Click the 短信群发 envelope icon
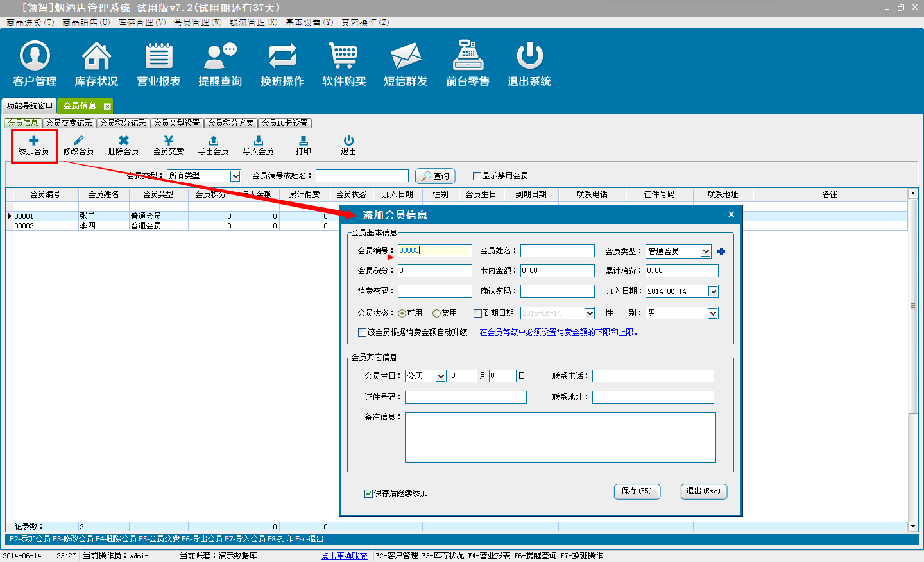This screenshot has width=924, height=562. (x=406, y=56)
